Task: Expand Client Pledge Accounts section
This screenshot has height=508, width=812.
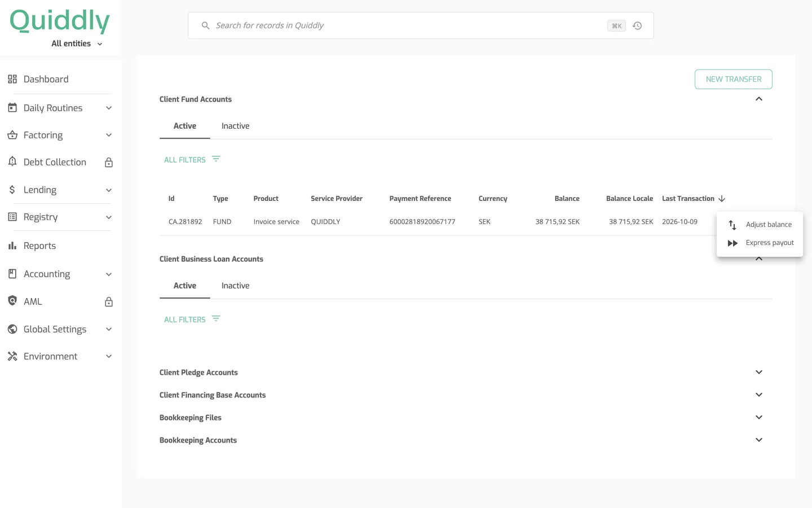Action: (759, 372)
